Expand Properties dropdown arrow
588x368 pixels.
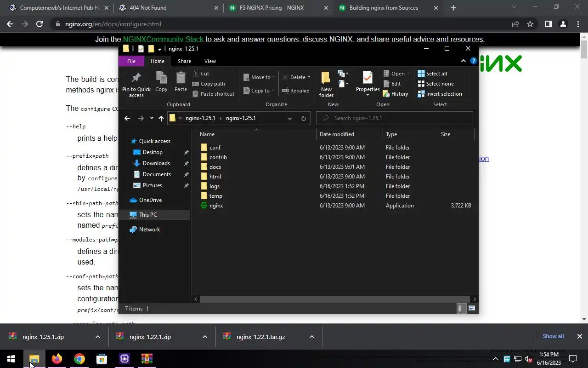pos(368,95)
